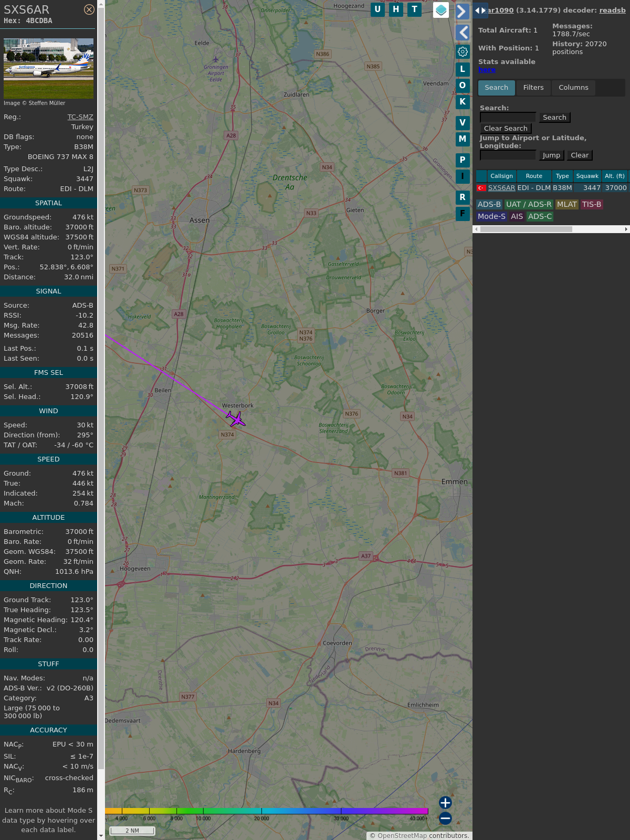The height and width of the screenshot is (840, 630).
Task: Focus the Jump to Airport input field
Action: (508, 155)
